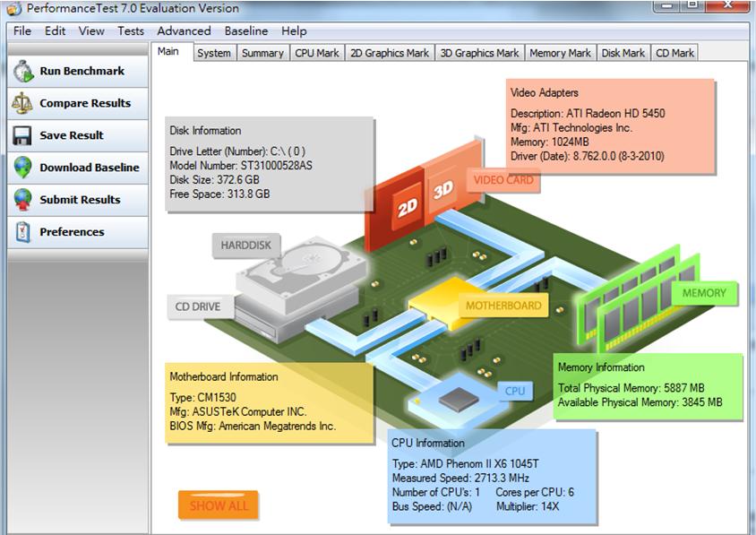Click the HARDDISK label tag
The image size is (756, 535).
click(246, 245)
